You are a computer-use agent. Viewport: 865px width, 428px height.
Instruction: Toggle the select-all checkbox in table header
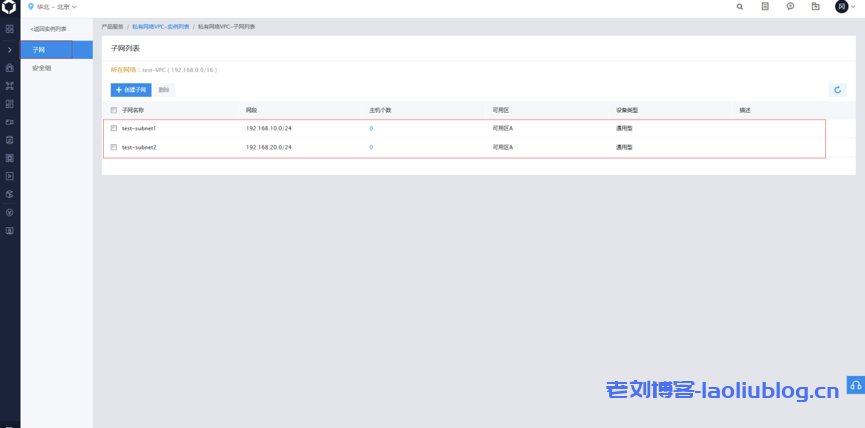[x=114, y=110]
